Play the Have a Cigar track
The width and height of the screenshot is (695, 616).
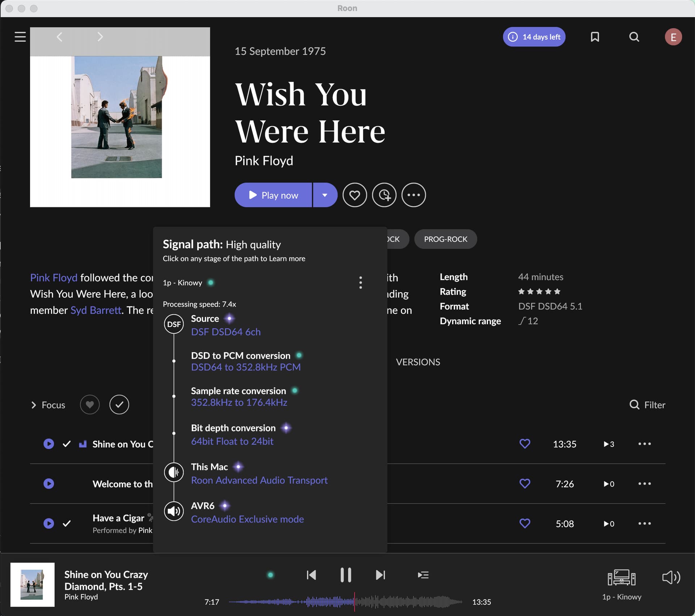point(49,523)
